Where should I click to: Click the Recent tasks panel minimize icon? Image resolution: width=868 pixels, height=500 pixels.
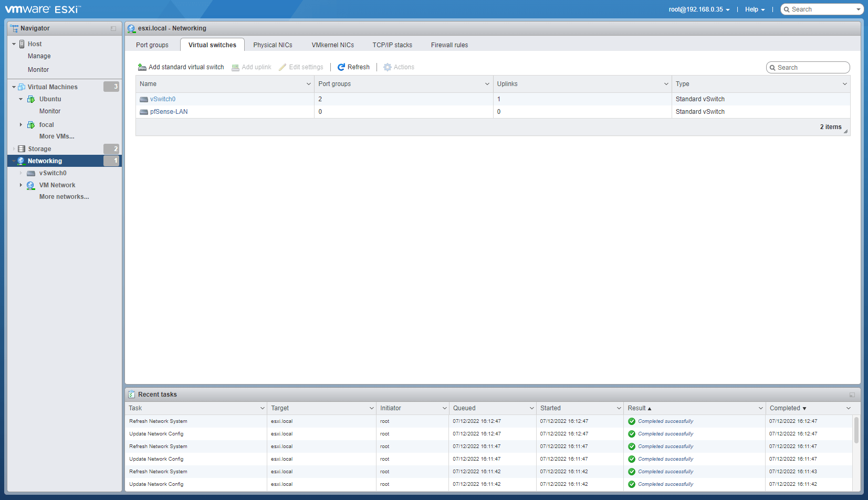pyautogui.click(x=852, y=395)
